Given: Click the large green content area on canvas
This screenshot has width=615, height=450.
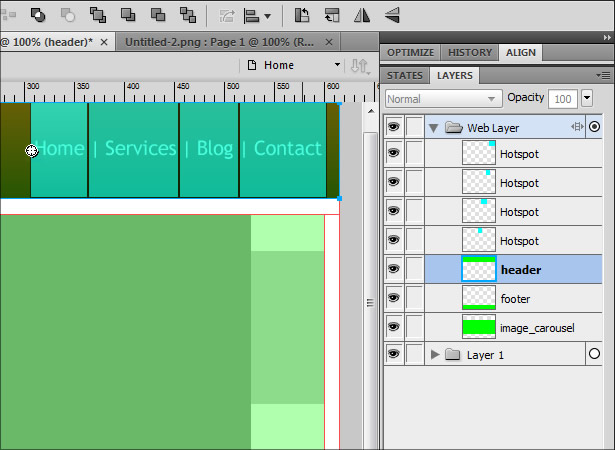Looking at the screenshot, I should [126, 332].
